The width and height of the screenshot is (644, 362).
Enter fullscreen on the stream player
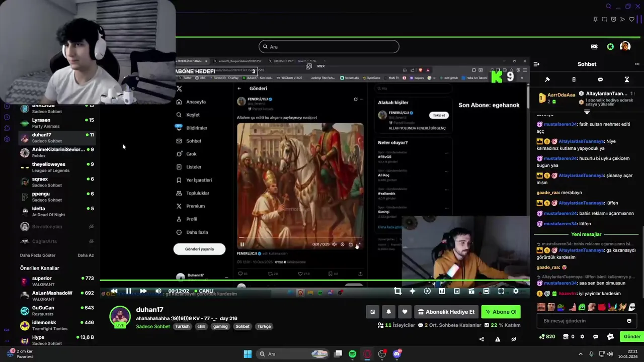501,291
